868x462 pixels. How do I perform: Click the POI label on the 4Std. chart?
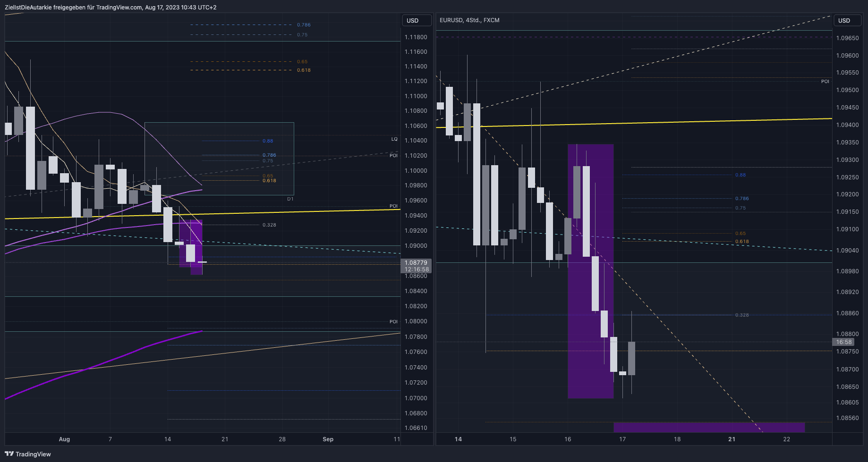click(825, 82)
